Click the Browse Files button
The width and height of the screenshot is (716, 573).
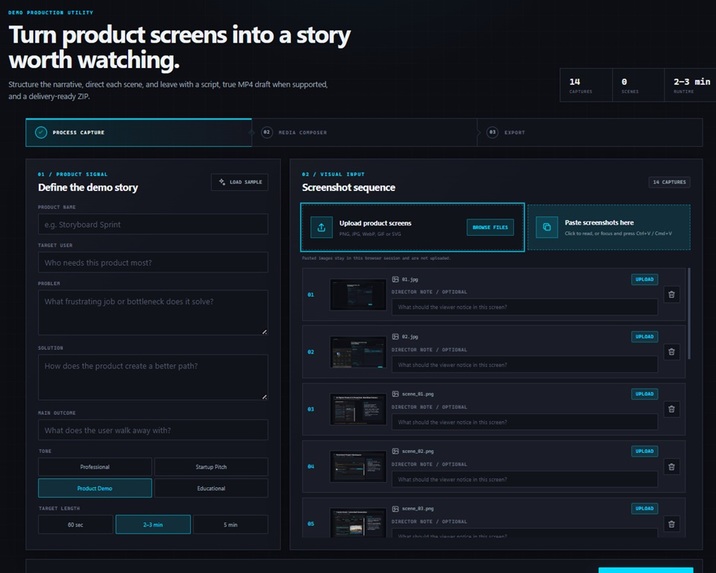[490, 227]
